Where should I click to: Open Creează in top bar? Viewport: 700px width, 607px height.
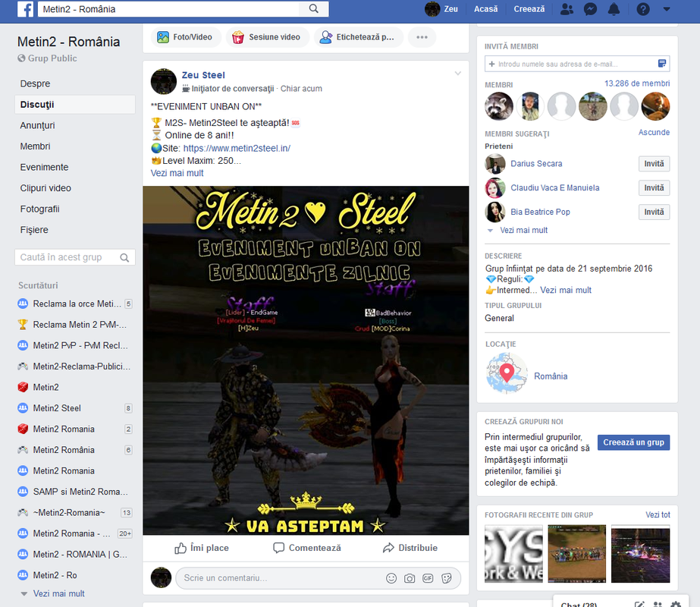529,9
